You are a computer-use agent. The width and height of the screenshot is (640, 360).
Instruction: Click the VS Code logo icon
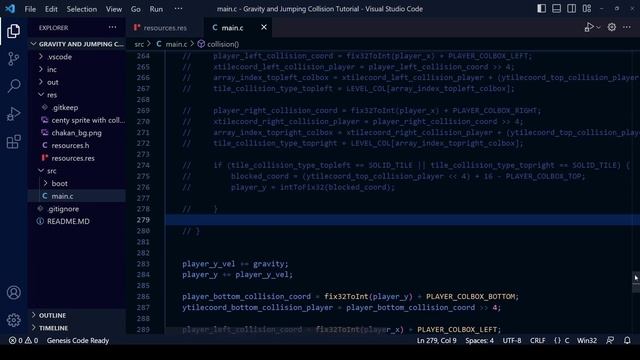coord(10,9)
